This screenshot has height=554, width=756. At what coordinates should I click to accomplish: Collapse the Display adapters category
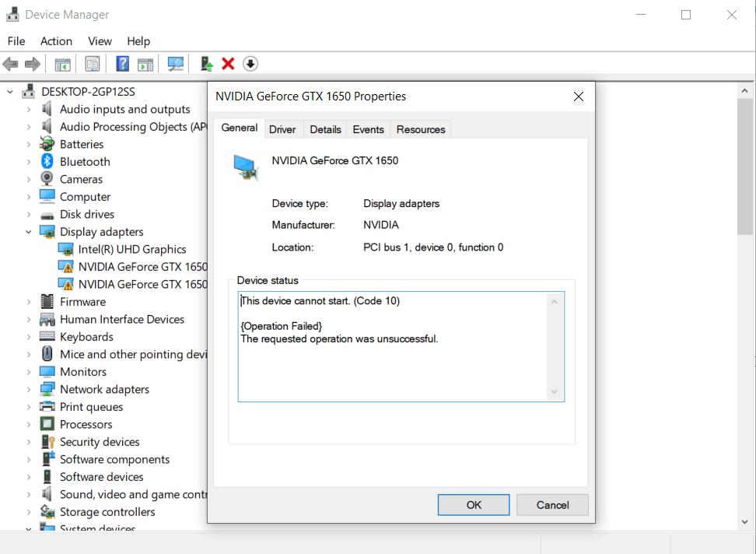29,232
